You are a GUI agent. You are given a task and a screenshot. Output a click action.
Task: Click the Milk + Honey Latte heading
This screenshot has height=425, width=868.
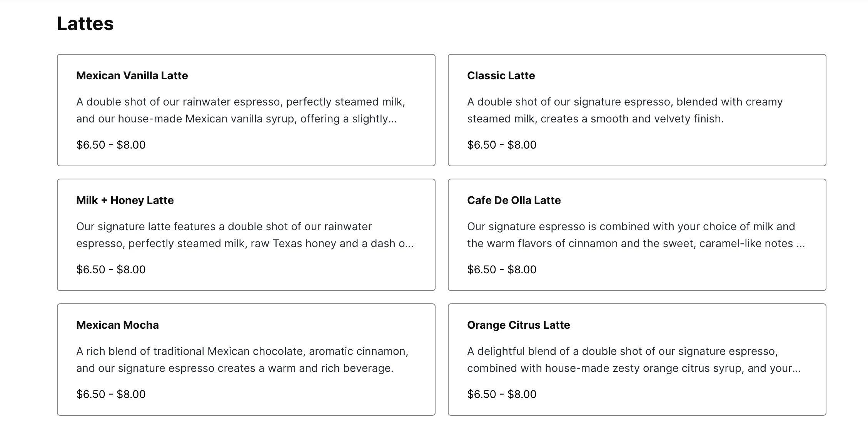pyautogui.click(x=125, y=200)
